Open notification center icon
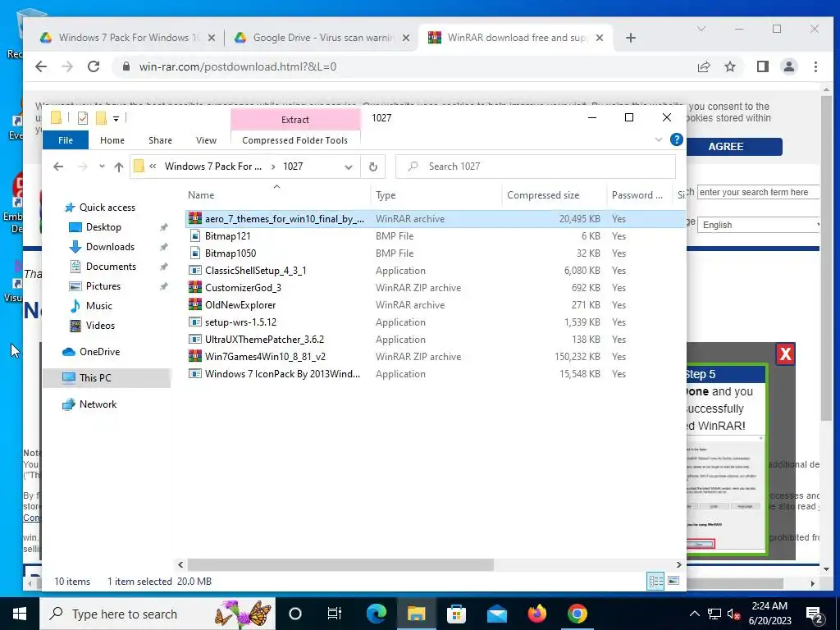Screen dimensions: 840x630 point(815,614)
